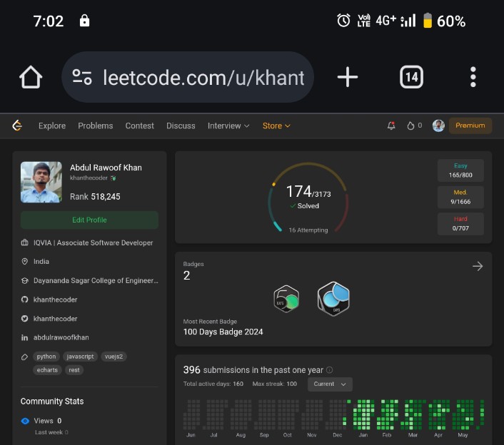
Task: Click submissions info circle icon
Action: click(330, 370)
